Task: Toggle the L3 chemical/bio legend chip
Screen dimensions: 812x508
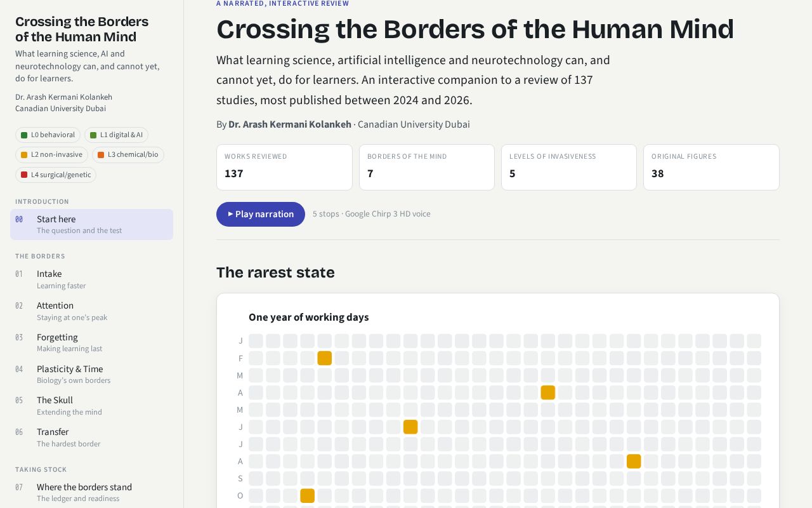Action: point(128,155)
